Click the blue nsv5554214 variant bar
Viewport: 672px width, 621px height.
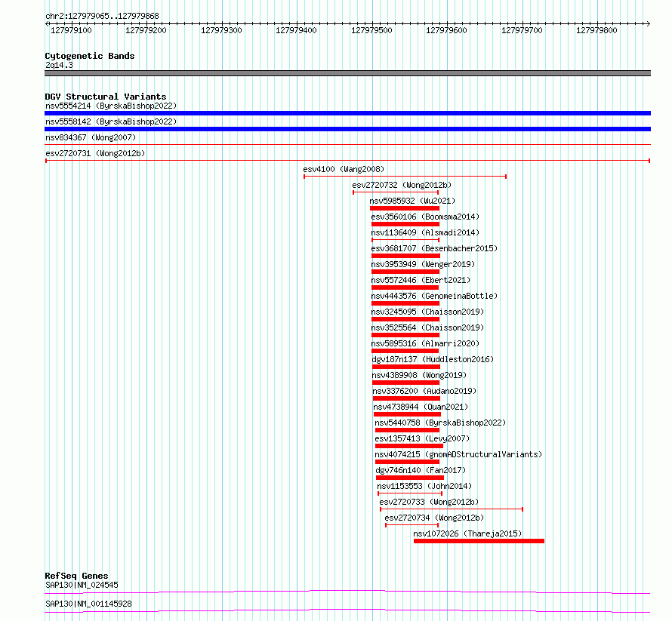point(347,113)
